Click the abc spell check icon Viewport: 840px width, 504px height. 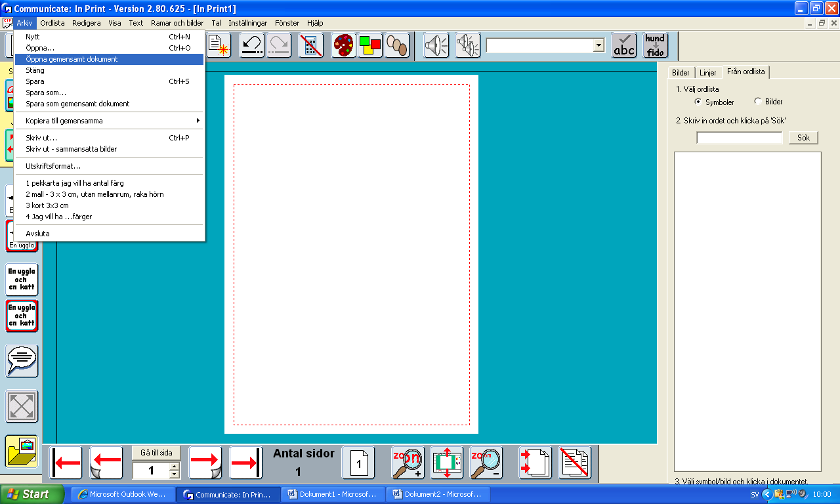624,45
